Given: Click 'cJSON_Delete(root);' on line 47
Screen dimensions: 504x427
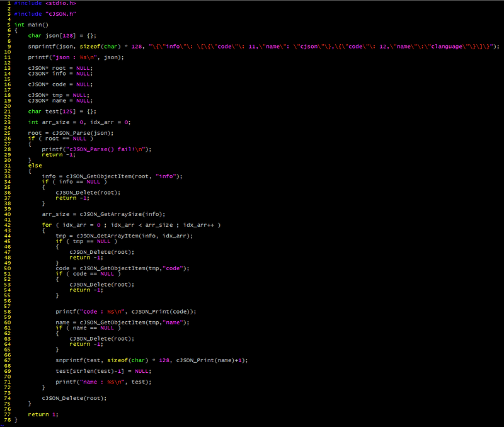Looking at the screenshot, I should click(102, 252).
